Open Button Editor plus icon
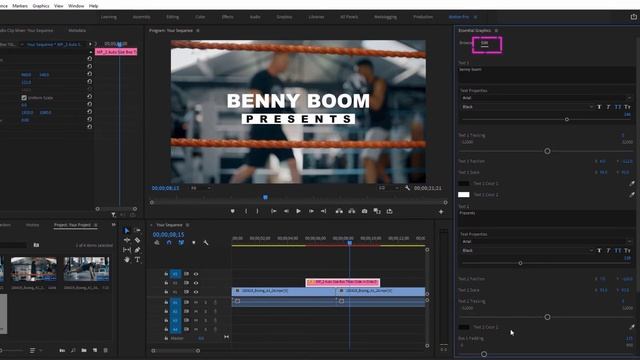Viewport: 640px width, 360px height. click(x=441, y=211)
